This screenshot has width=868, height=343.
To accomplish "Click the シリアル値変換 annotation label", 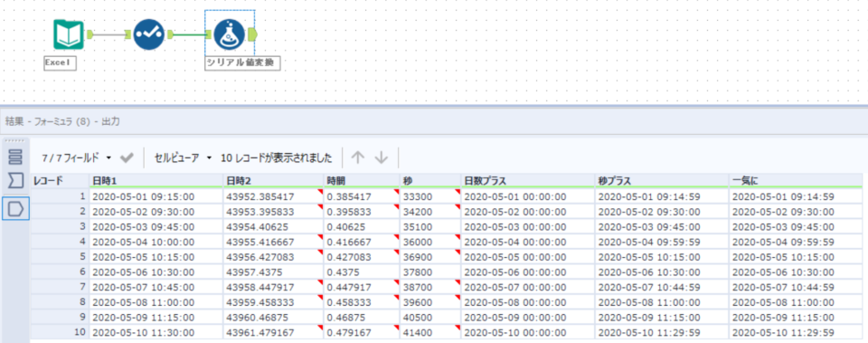I will (x=242, y=62).
